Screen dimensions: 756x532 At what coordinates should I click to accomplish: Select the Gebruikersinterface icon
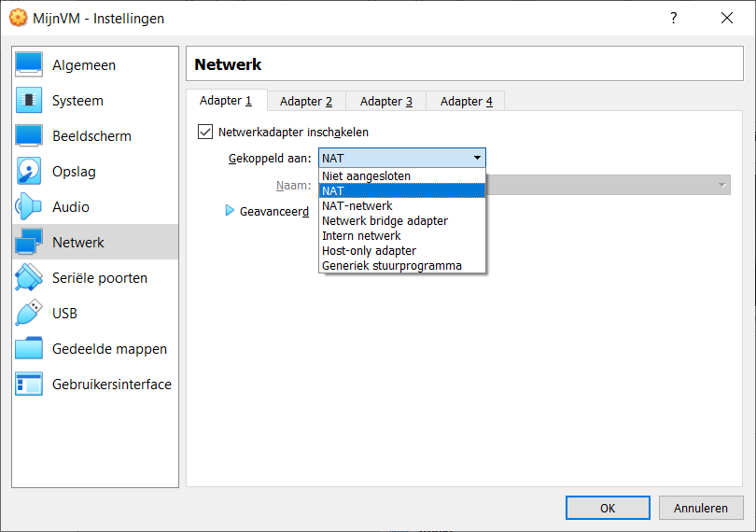pyautogui.click(x=29, y=385)
